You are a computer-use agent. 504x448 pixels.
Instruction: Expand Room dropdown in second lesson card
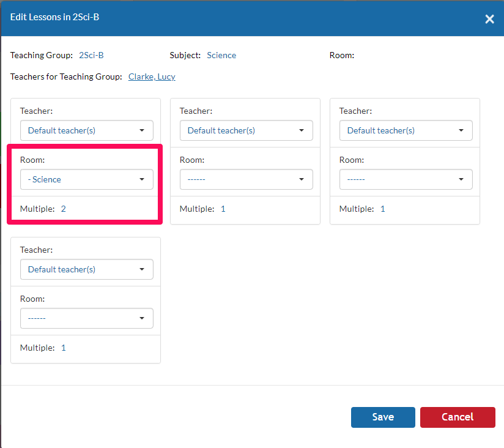coord(246,179)
